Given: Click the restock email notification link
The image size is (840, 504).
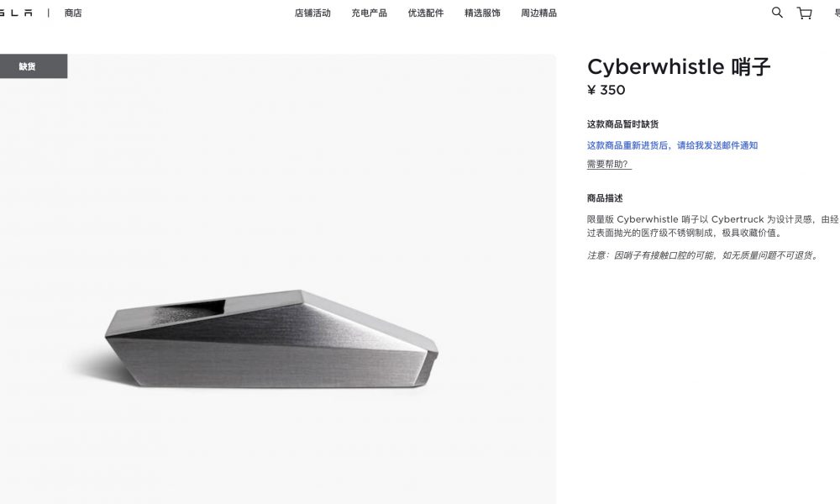Looking at the screenshot, I should (x=672, y=145).
